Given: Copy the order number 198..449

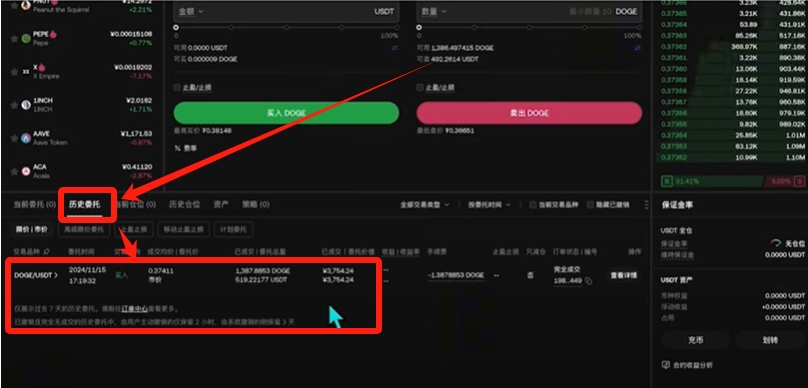Looking at the screenshot, I should click(588, 281).
